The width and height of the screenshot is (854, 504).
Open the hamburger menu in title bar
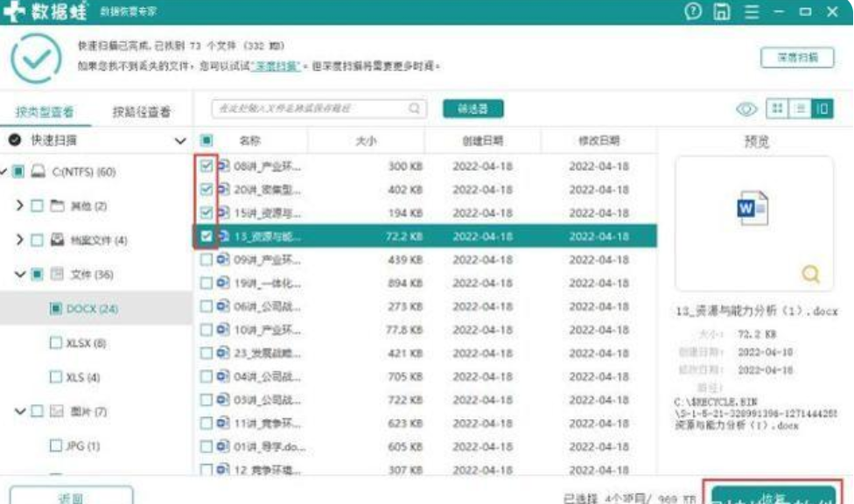click(x=751, y=12)
